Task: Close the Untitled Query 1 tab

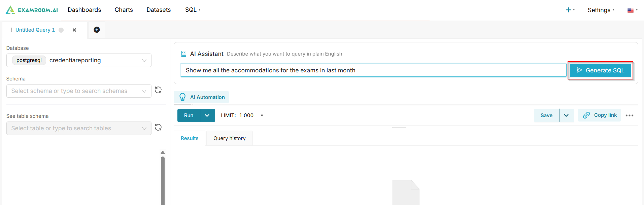Action: coord(74,30)
